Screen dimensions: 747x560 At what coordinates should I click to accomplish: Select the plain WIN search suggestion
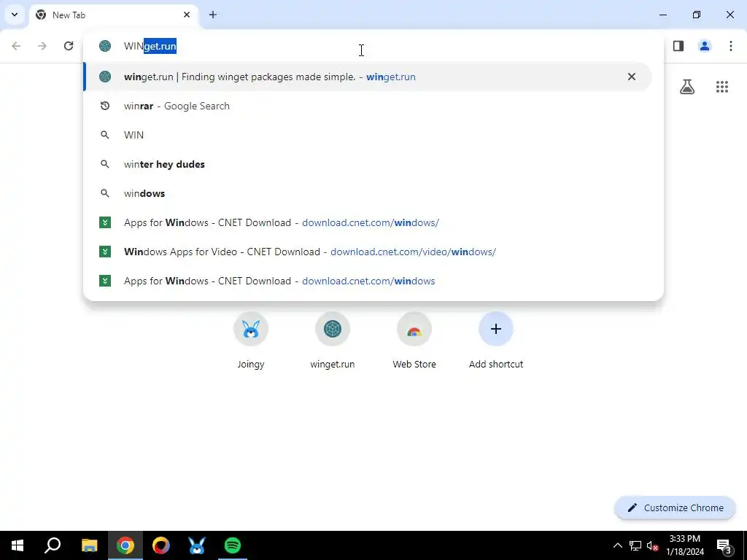point(368,135)
